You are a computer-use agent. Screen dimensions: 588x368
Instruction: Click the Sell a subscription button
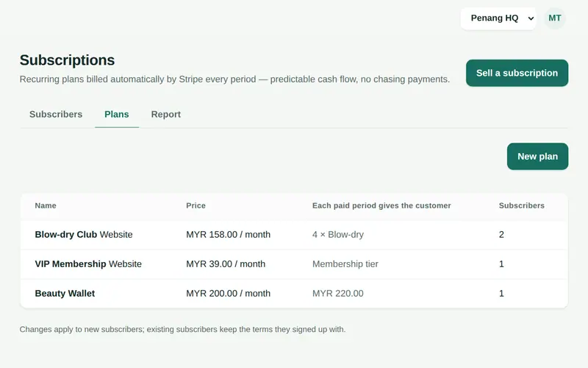coord(517,73)
